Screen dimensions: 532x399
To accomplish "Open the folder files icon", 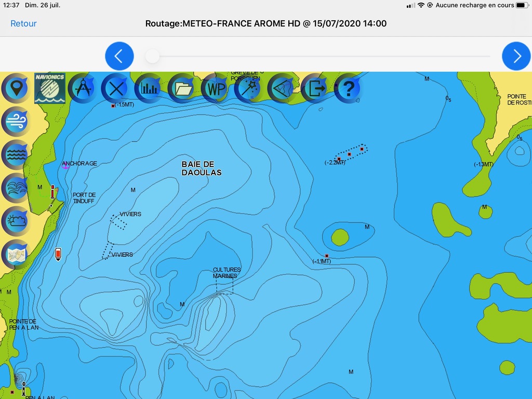I will 182,88.
